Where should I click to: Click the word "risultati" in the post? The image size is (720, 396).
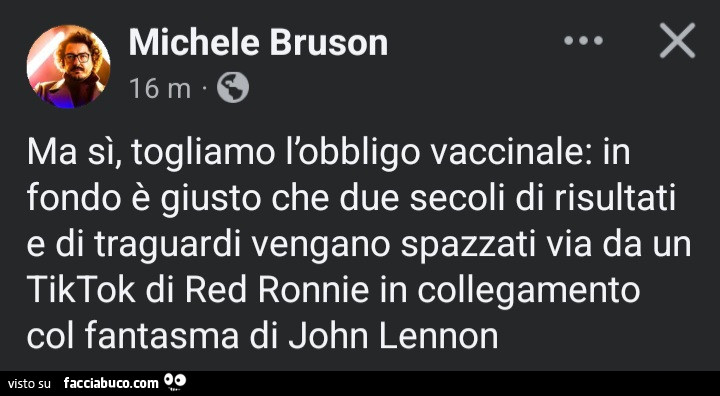click(x=616, y=199)
